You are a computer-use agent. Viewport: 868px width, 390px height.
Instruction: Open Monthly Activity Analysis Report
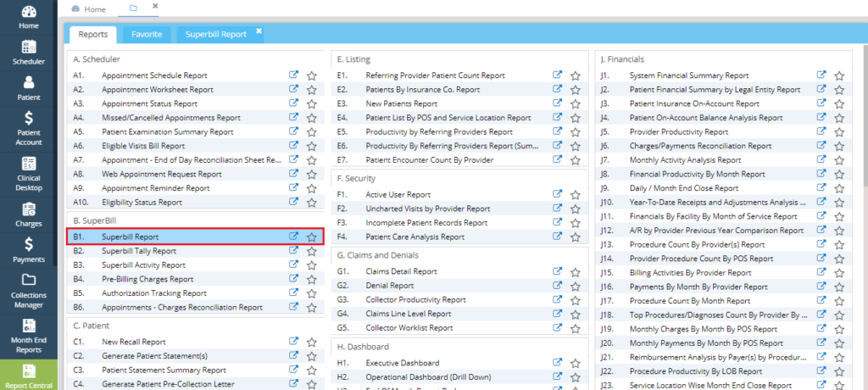tap(685, 159)
